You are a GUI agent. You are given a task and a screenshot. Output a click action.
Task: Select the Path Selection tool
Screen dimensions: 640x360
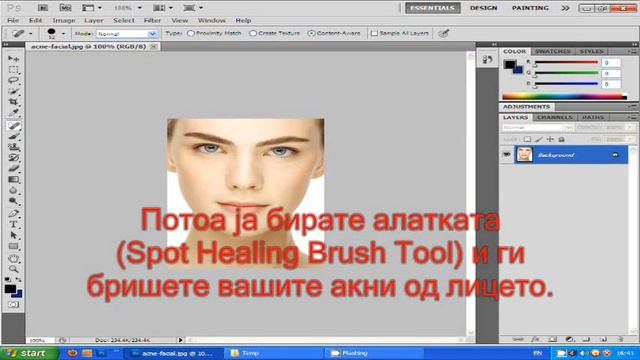13,235
